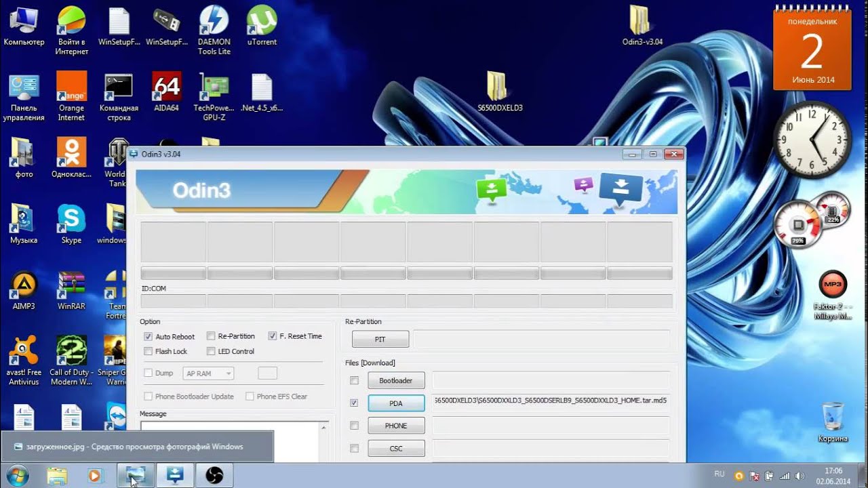
Task: Open the Odin3-v3.04 folder on desktop
Action: click(x=642, y=26)
